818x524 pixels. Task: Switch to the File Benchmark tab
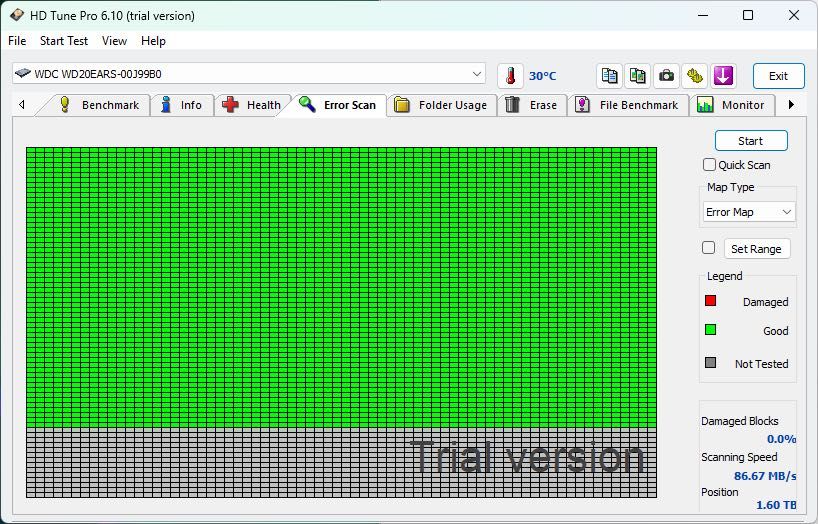pyautogui.click(x=628, y=105)
